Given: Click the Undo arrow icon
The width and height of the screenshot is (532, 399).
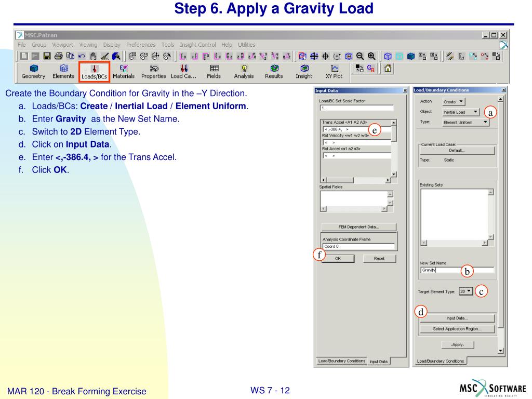Looking at the screenshot, I should click(82, 56).
